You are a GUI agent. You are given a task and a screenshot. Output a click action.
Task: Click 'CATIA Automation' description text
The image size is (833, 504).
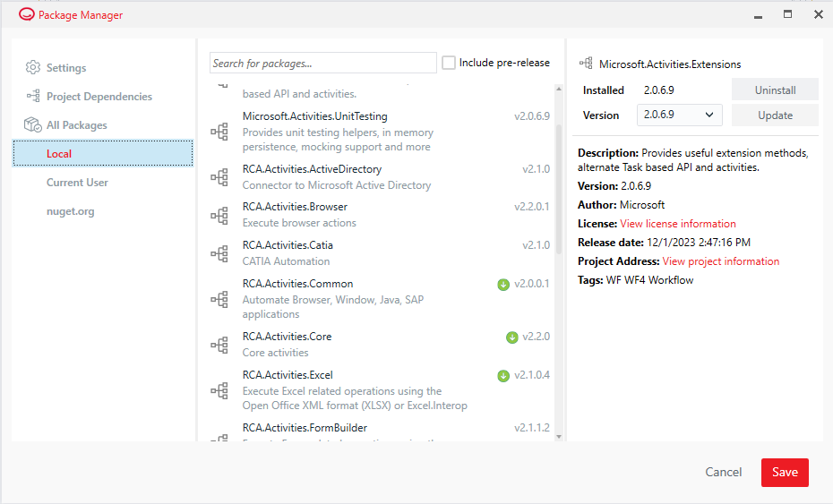point(286,261)
